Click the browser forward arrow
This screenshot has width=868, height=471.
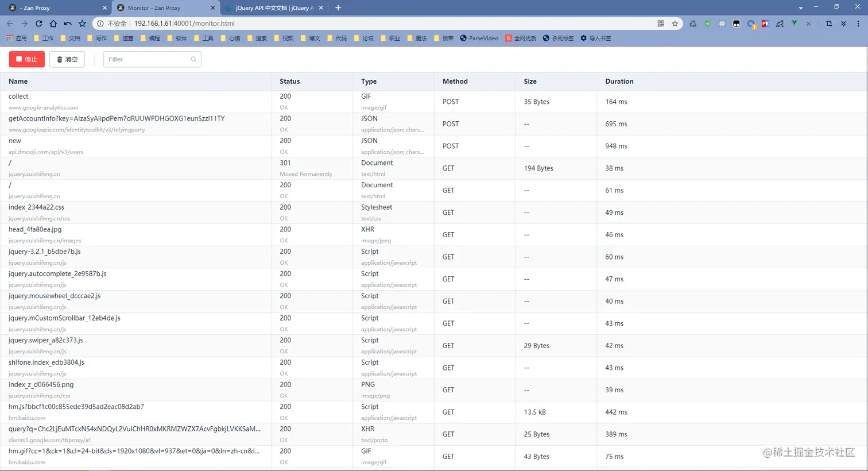click(x=24, y=24)
